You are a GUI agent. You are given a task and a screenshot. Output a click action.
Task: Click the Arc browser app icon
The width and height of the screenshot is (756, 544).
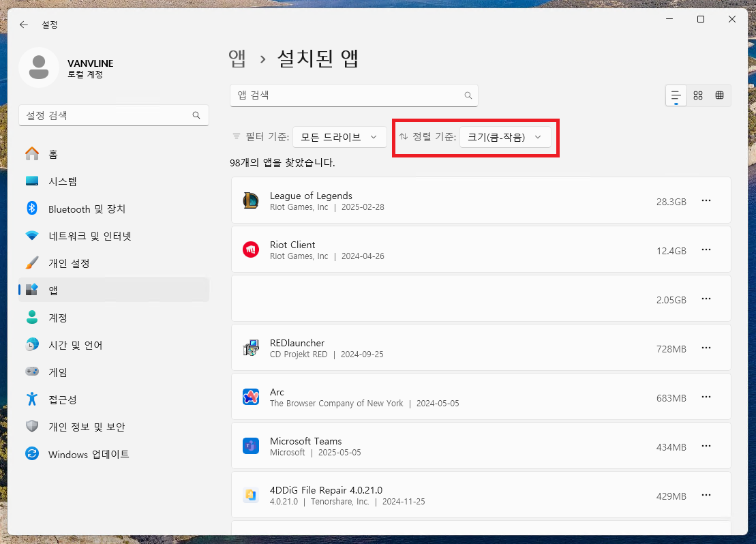pos(251,397)
